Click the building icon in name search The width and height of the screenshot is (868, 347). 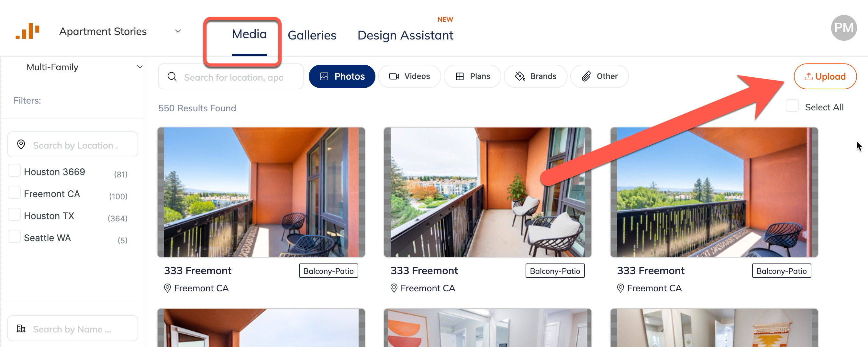pos(21,329)
